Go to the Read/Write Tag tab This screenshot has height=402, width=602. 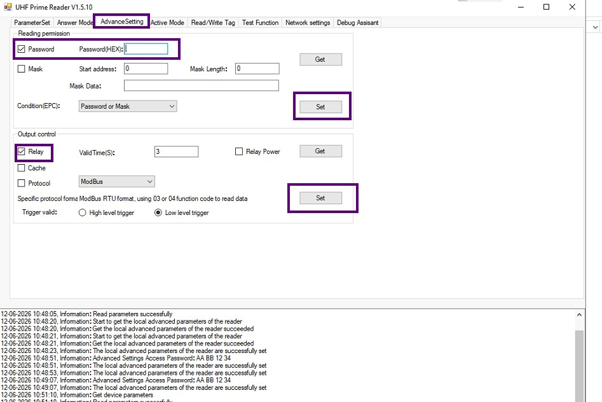pyautogui.click(x=213, y=23)
